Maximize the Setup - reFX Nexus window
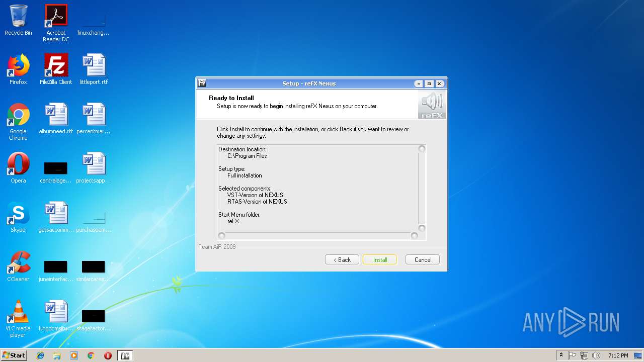The height and width of the screenshot is (362, 644). [429, 83]
